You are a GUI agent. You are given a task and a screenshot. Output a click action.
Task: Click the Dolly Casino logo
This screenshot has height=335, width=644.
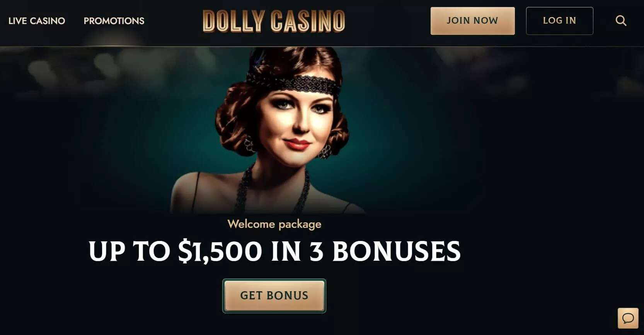pyautogui.click(x=274, y=21)
